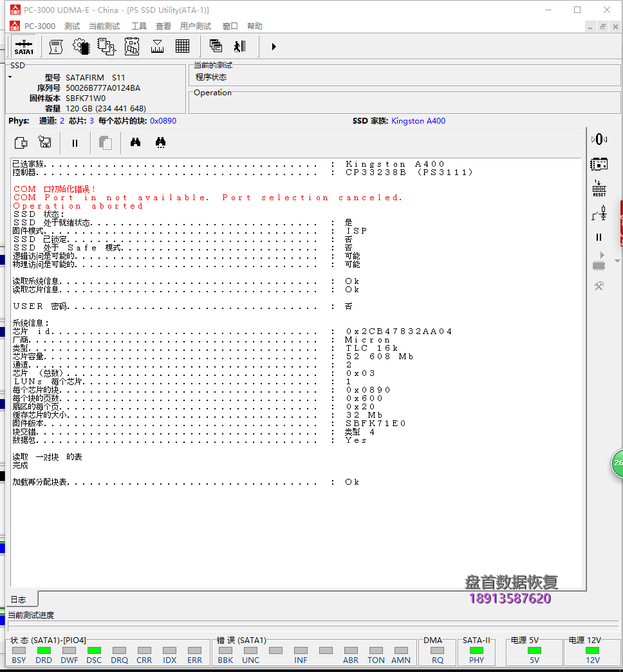Viewport: 623px width, 672px height.
Task: Click the green circle badge at right edge
Action: coord(617,463)
